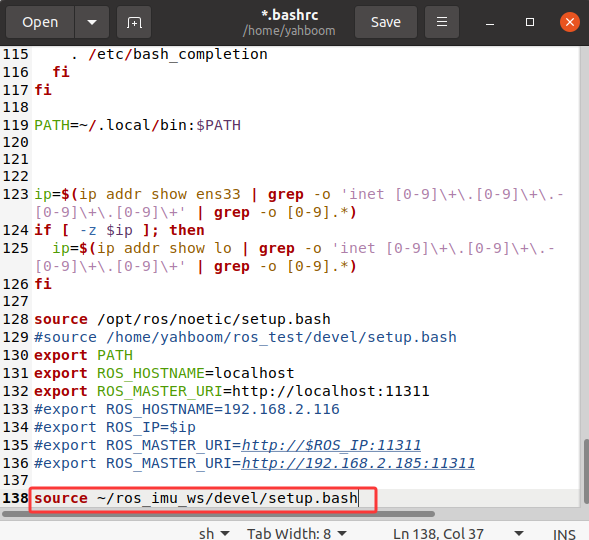Click line 132 ROS_MASTER_URI=http://localhost:11311
Image resolution: width=589 pixels, height=540 pixels.
coord(232,391)
